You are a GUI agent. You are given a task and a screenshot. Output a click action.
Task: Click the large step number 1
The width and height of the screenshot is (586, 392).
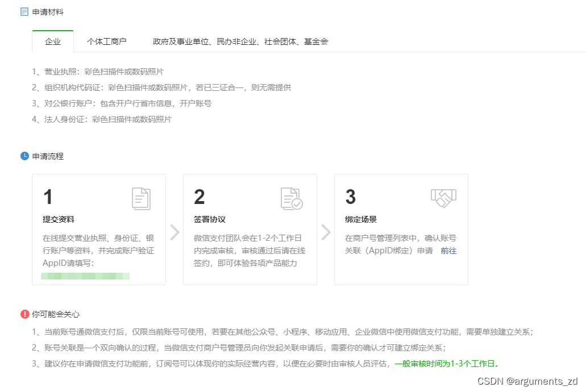(48, 197)
